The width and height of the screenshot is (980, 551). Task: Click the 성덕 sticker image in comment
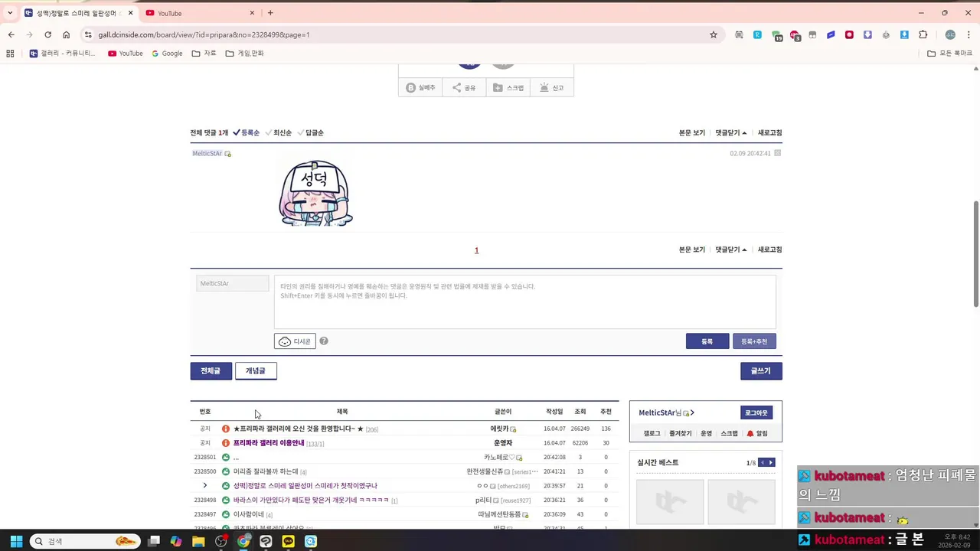[315, 193]
